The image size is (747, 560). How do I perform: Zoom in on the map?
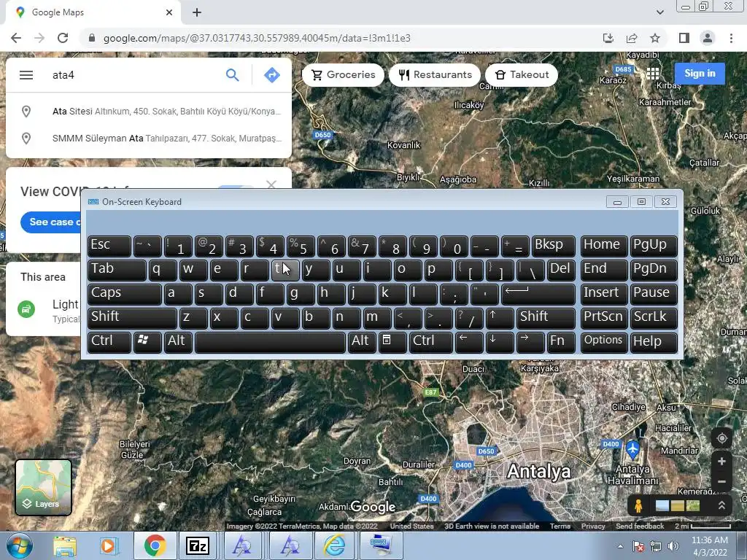pyautogui.click(x=721, y=461)
